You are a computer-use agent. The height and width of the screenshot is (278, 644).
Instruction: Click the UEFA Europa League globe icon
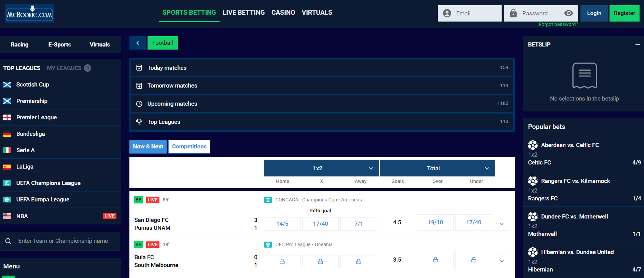[x=7, y=199]
